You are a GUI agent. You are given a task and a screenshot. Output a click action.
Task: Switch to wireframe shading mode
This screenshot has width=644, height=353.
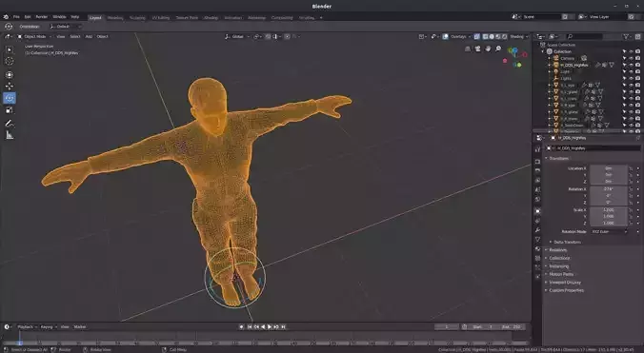coord(486,36)
